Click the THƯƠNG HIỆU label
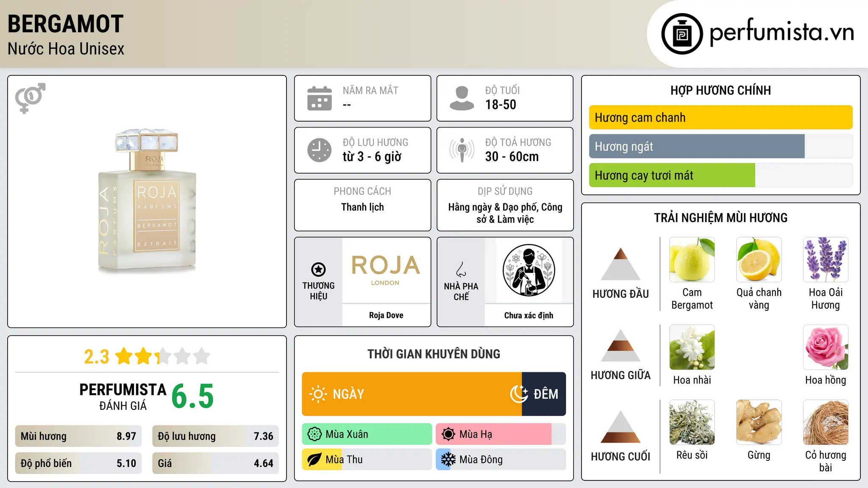This screenshot has width=868, height=488. point(318,291)
